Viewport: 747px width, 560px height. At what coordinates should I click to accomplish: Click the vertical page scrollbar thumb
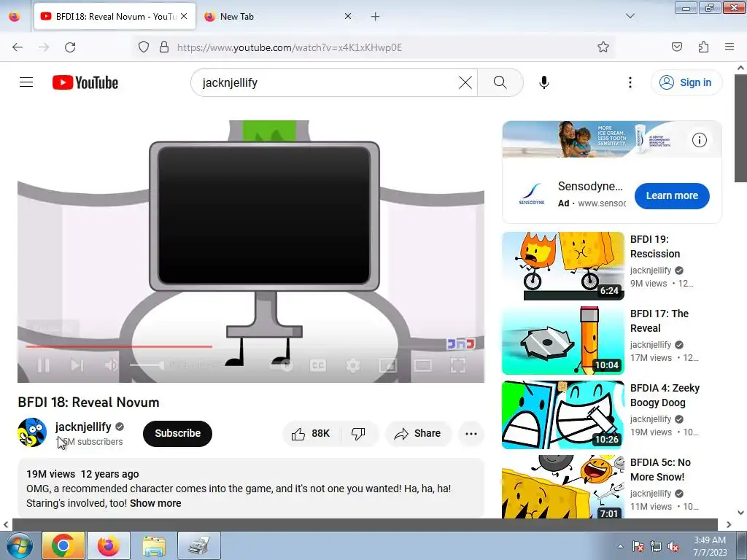point(740,128)
